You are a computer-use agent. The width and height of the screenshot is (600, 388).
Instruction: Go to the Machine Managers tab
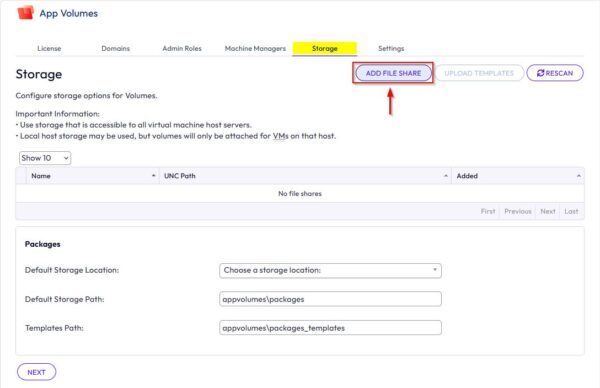255,49
